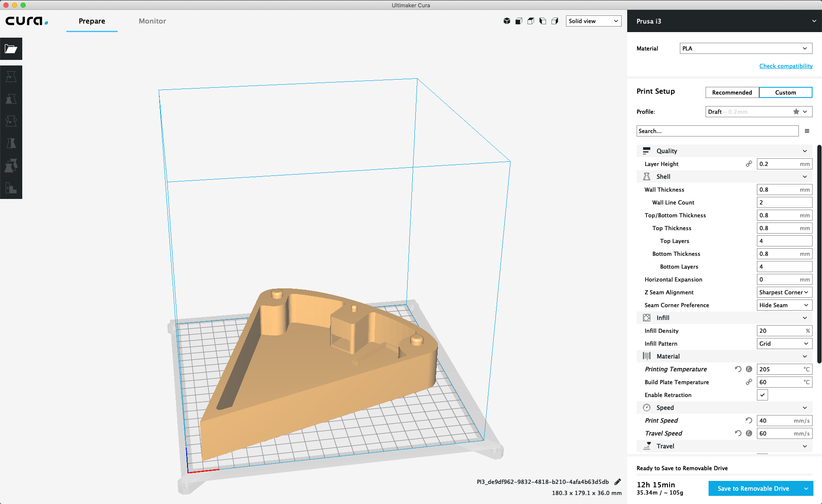Collapse the Travel settings section

click(x=724, y=446)
